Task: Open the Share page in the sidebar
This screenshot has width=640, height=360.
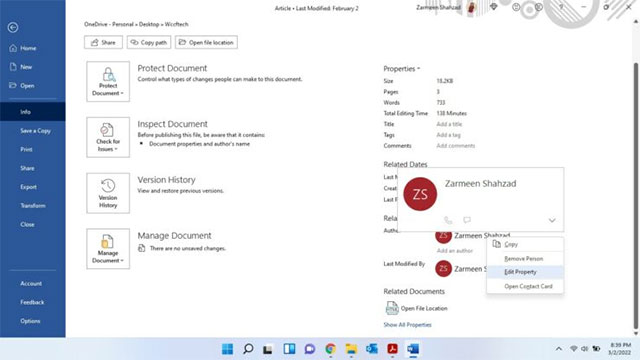Action: [27, 168]
